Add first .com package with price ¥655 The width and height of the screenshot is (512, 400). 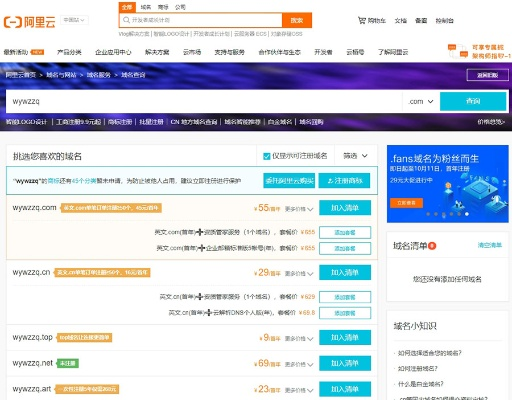click(345, 232)
